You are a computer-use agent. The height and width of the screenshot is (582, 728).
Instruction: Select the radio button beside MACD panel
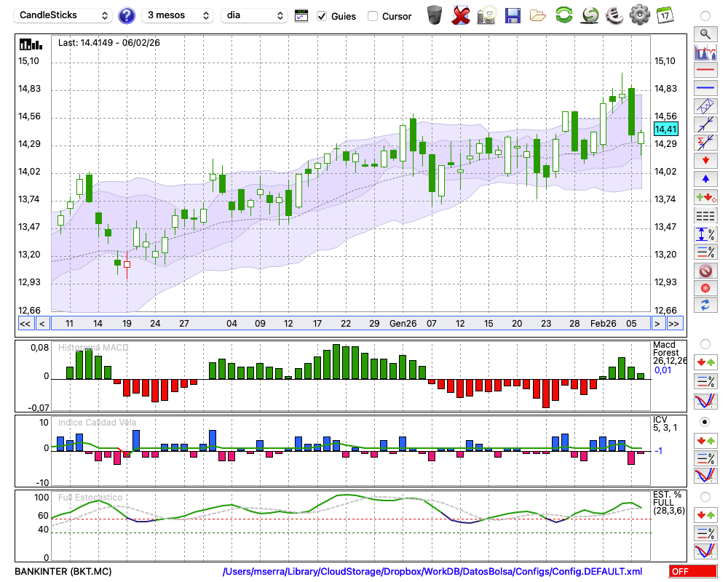[x=705, y=344]
